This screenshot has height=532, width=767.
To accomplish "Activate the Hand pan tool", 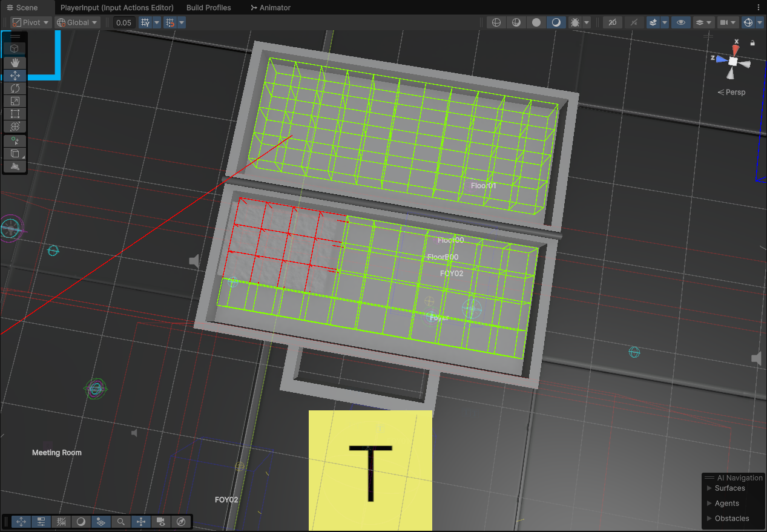I will 15,62.
